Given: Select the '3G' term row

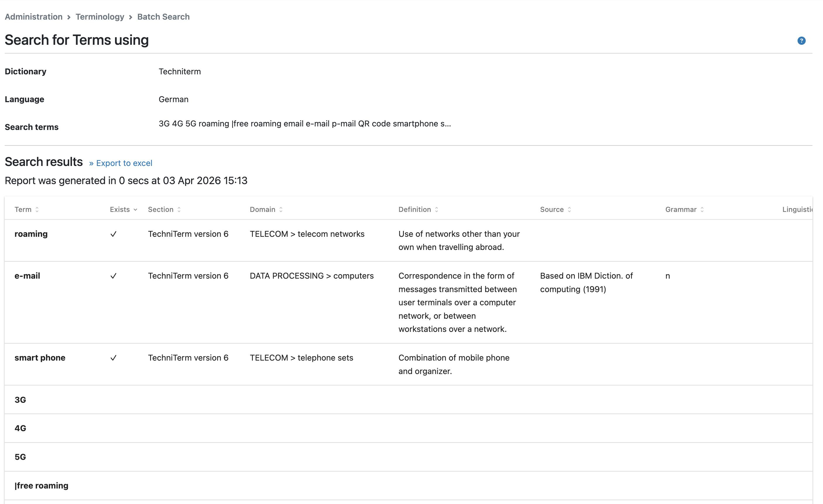Looking at the screenshot, I should 408,400.
